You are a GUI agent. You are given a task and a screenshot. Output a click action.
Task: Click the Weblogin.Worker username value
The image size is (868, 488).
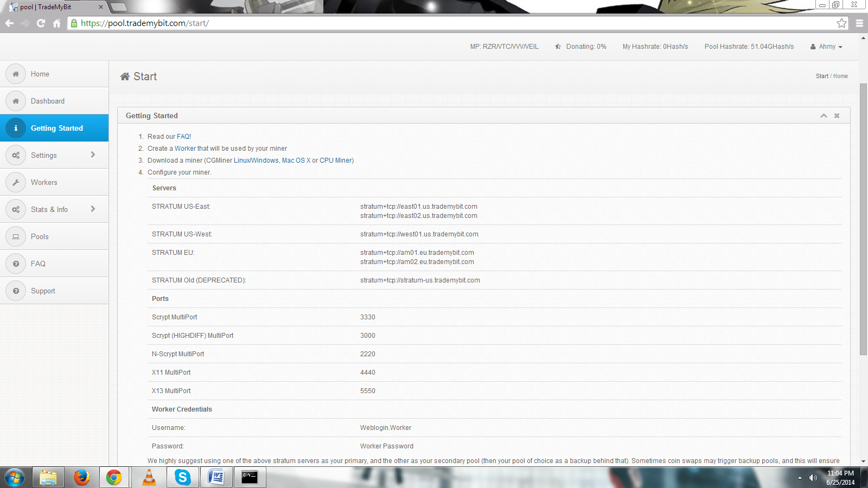pyautogui.click(x=386, y=428)
